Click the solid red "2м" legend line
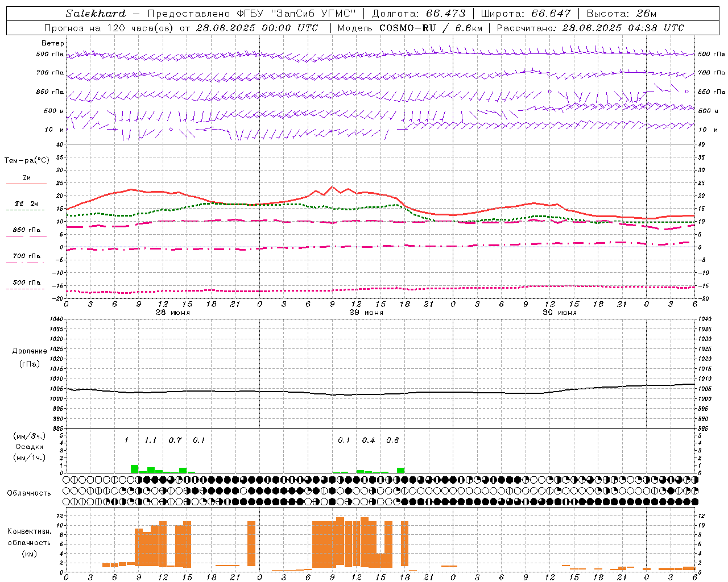The height and width of the screenshot is (582, 728). (26, 184)
